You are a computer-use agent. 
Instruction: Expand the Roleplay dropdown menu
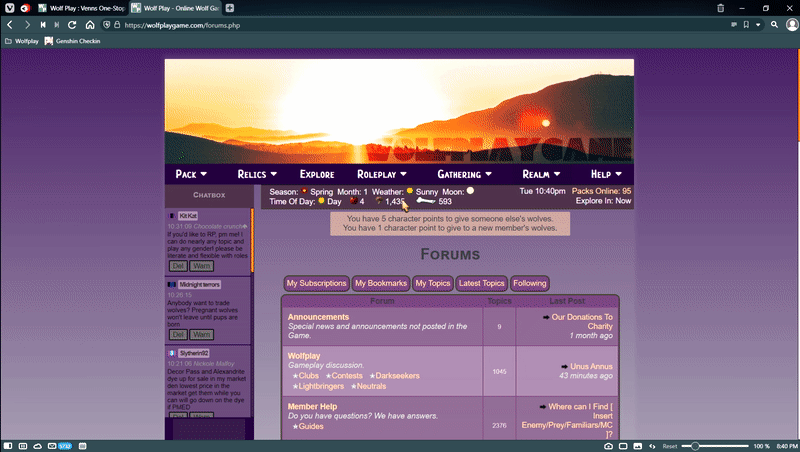382,174
